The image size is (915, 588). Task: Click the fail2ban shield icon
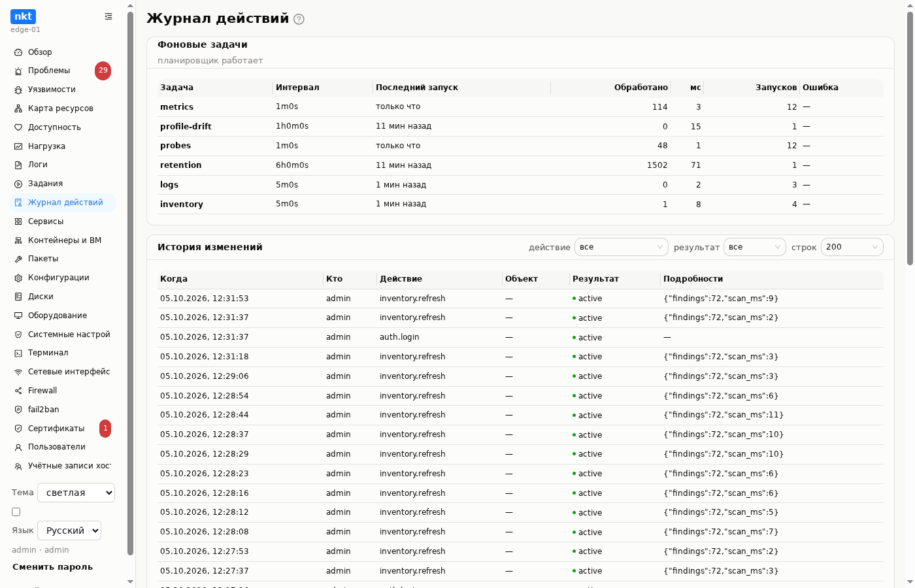(18, 410)
